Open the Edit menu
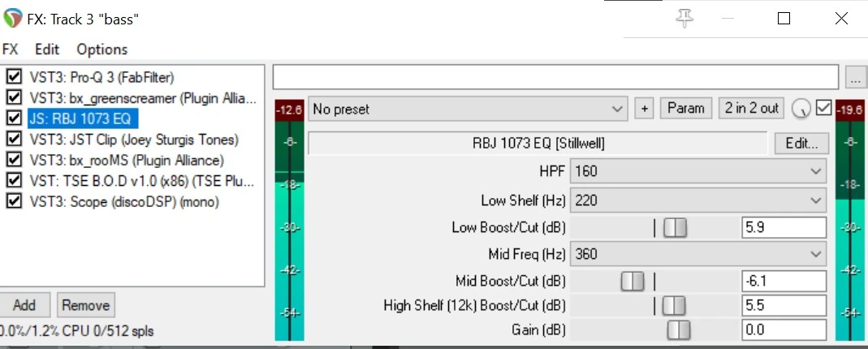This screenshot has width=868, height=349. point(47,50)
